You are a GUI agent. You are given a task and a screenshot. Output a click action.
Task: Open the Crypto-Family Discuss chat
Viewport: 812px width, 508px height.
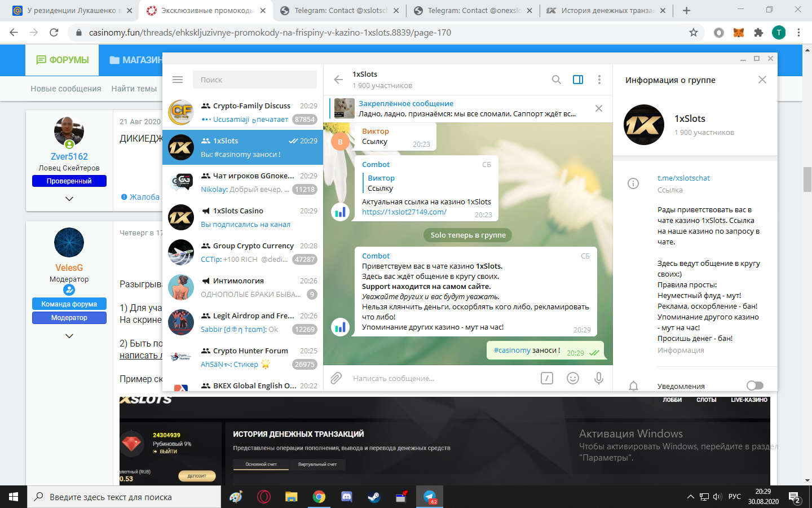pyautogui.click(x=242, y=112)
